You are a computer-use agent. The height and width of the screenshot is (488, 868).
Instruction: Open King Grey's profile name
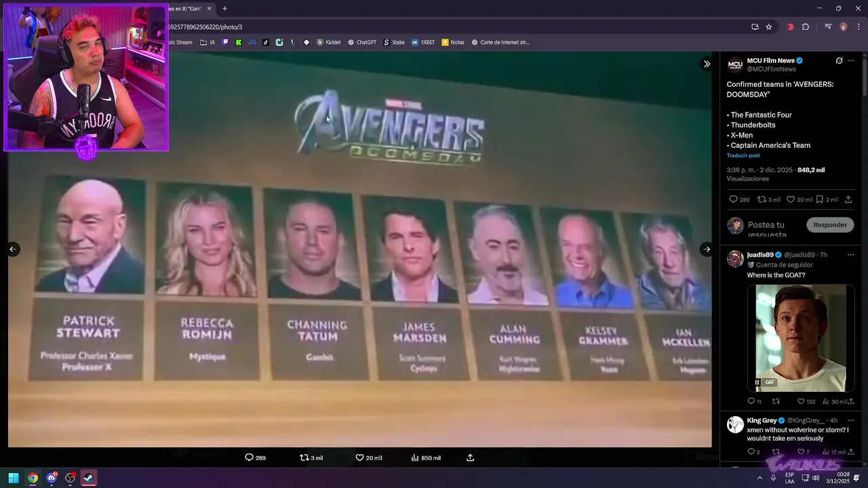click(x=762, y=420)
